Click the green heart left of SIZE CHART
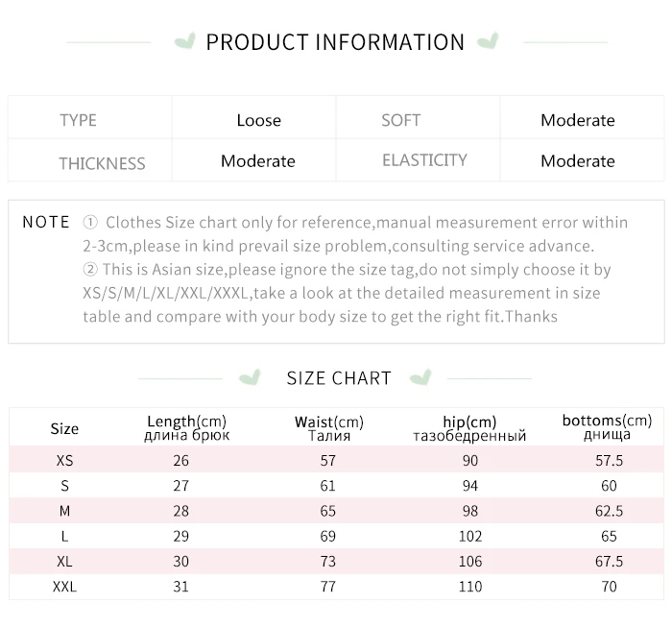The width and height of the screenshot is (672, 627). [x=250, y=377]
